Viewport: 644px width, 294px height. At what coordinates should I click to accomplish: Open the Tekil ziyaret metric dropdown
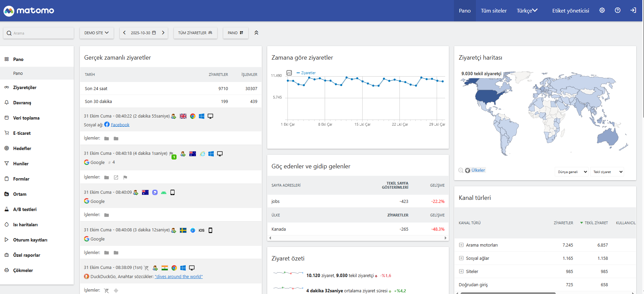coord(607,172)
